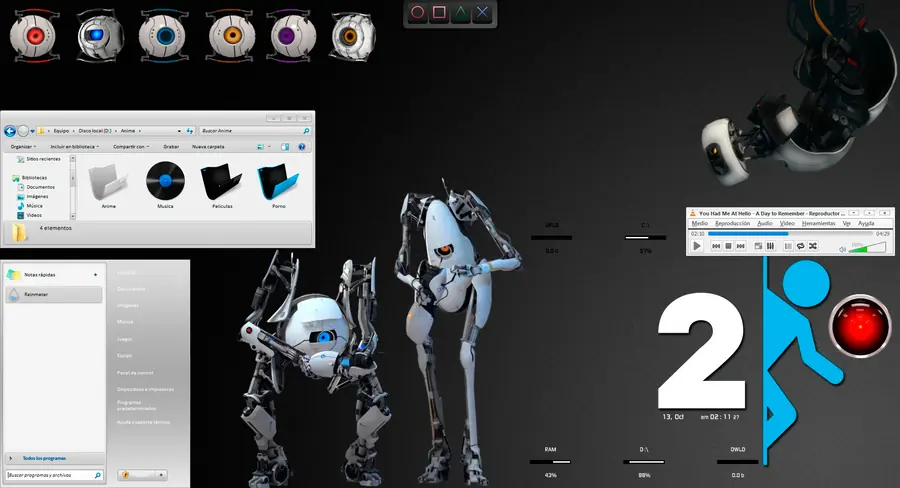This screenshot has height=488, width=900.
Task: Open the Peliculas black folder
Action: click(x=222, y=186)
